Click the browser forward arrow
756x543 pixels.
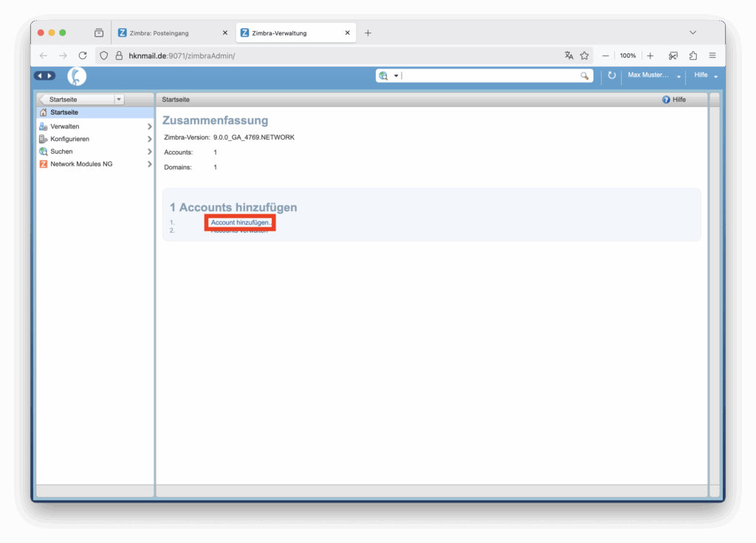coord(63,55)
